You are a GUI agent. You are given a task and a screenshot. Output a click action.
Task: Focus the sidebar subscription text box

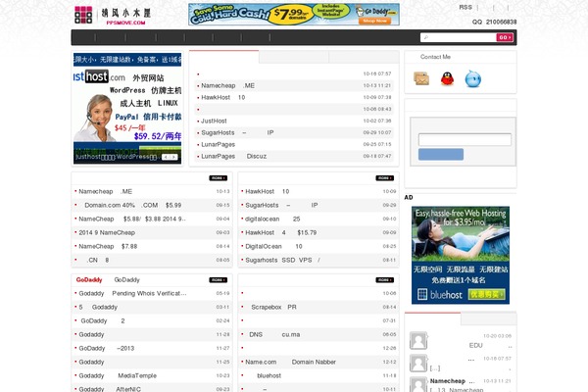(x=465, y=139)
